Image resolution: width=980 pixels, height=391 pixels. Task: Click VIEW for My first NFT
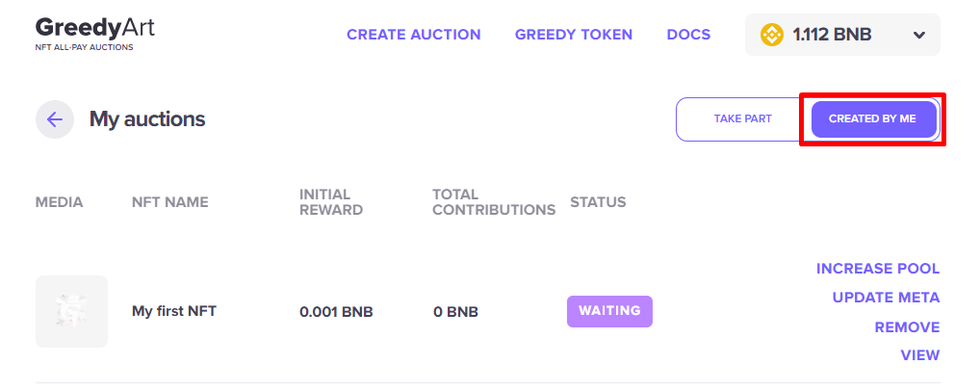click(x=919, y=355)
